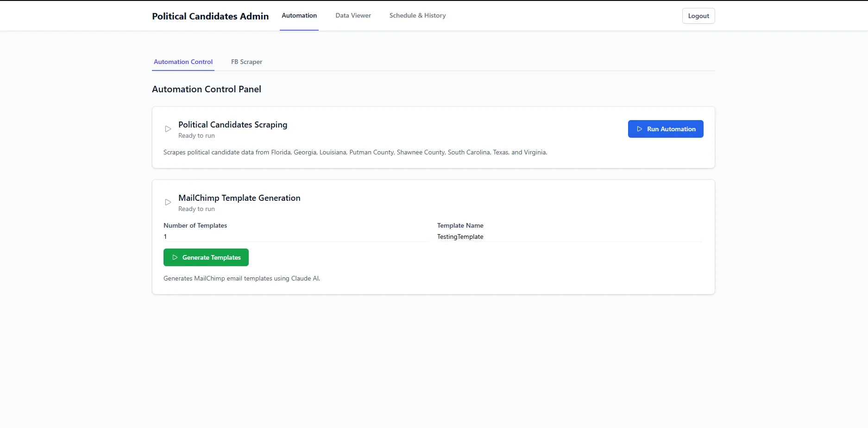868x428 pixels.
Task: Click the play arrow inside Generate Templates button
Action: point(175,257)
